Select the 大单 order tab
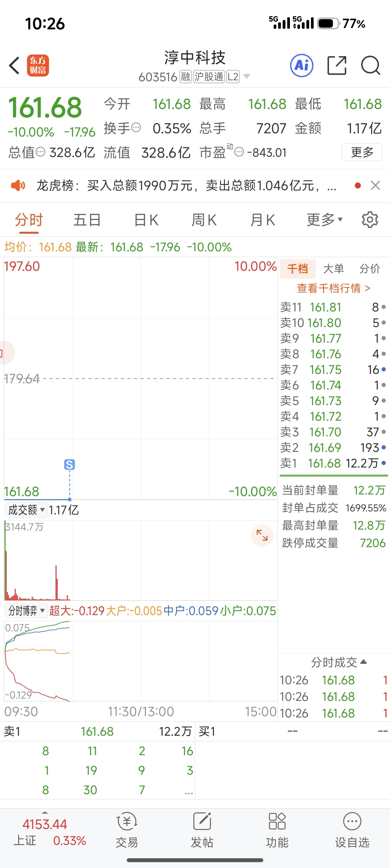 click(x=333, y=269)
